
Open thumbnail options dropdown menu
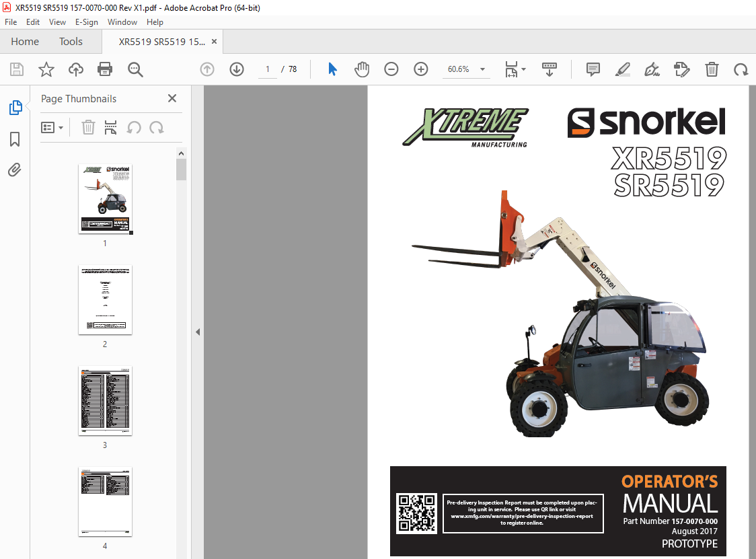click(52, 128)
